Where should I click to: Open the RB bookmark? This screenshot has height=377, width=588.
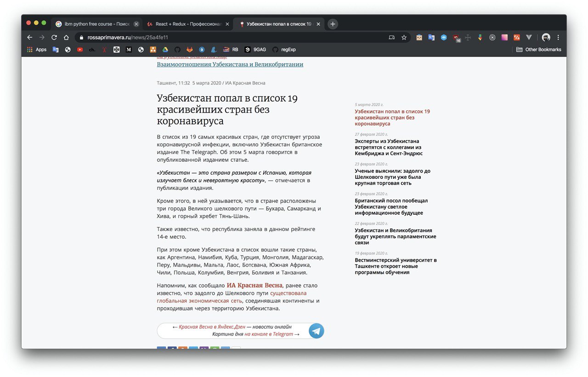pos(231,50)
